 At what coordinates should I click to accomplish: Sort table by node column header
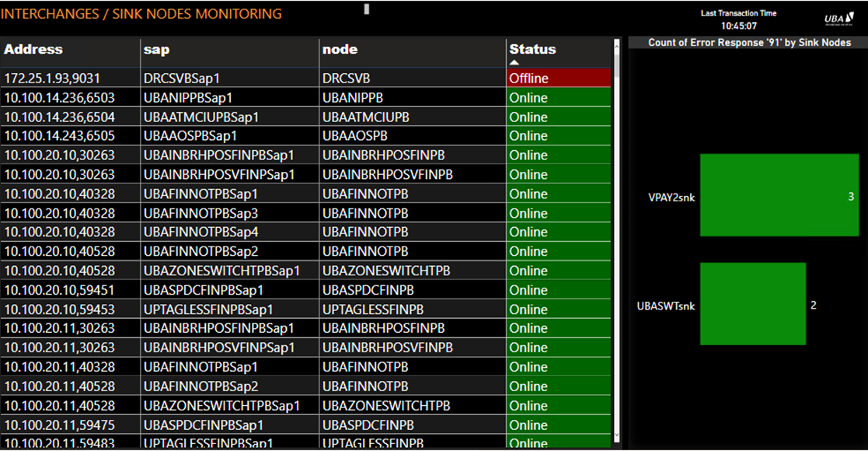(340, 50)
